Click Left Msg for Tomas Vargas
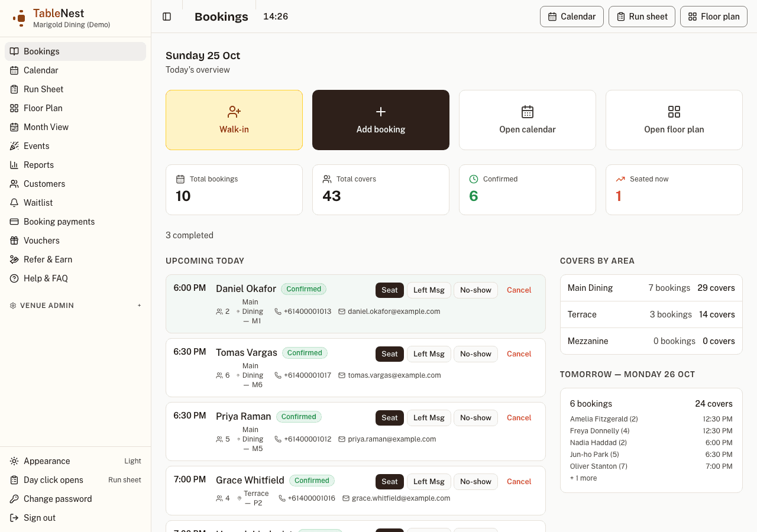 click(429, 354)
